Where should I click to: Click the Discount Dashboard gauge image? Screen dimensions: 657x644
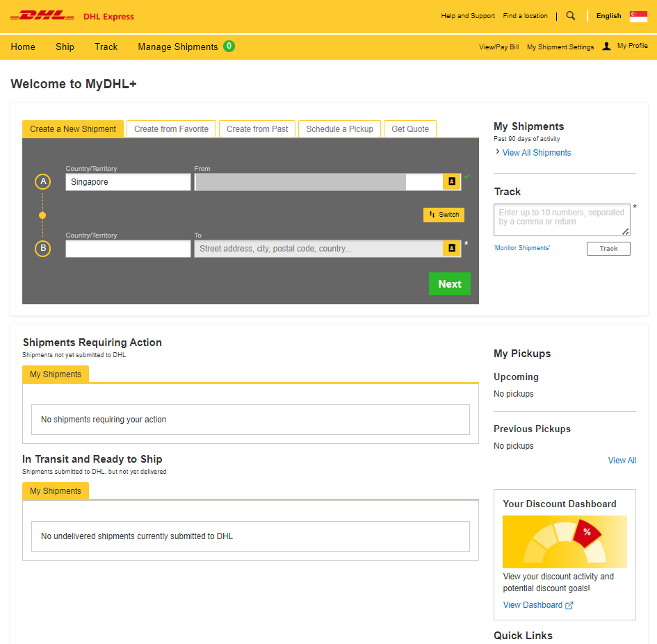[x=565, y=541]
